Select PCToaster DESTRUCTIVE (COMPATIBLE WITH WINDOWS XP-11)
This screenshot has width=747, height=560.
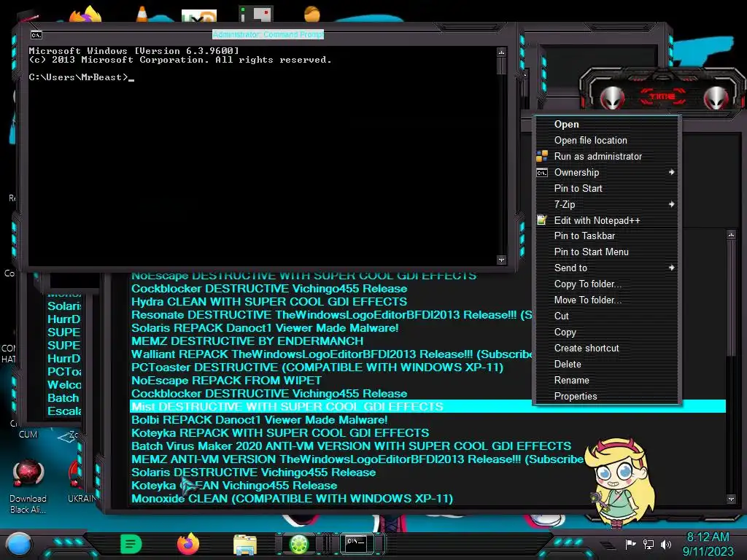317,367
